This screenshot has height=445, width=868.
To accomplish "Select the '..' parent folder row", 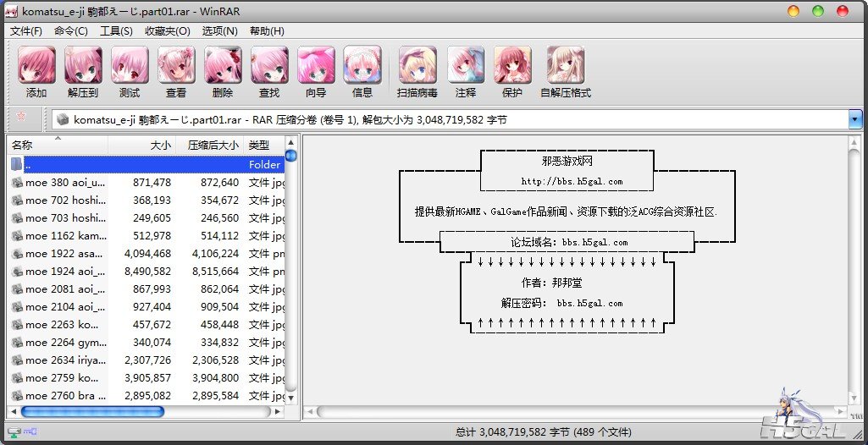I will pyautogui.click(x=147, y=164).
